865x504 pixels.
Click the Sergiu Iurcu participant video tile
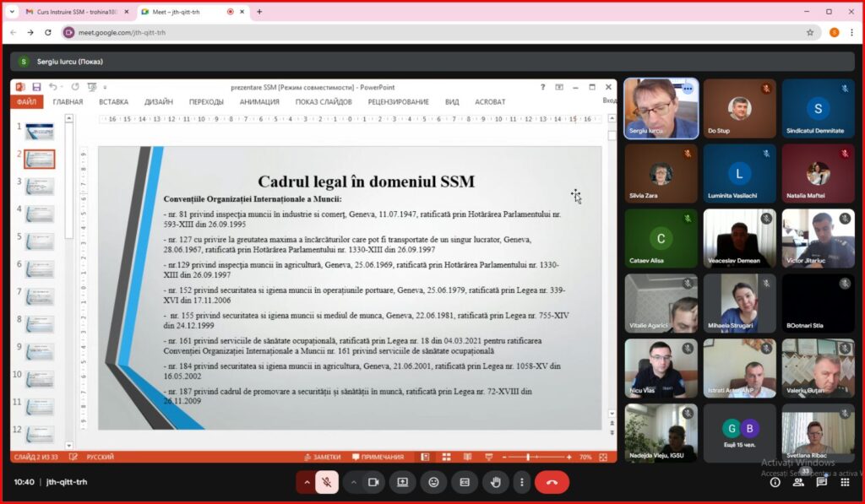point(661,109)
